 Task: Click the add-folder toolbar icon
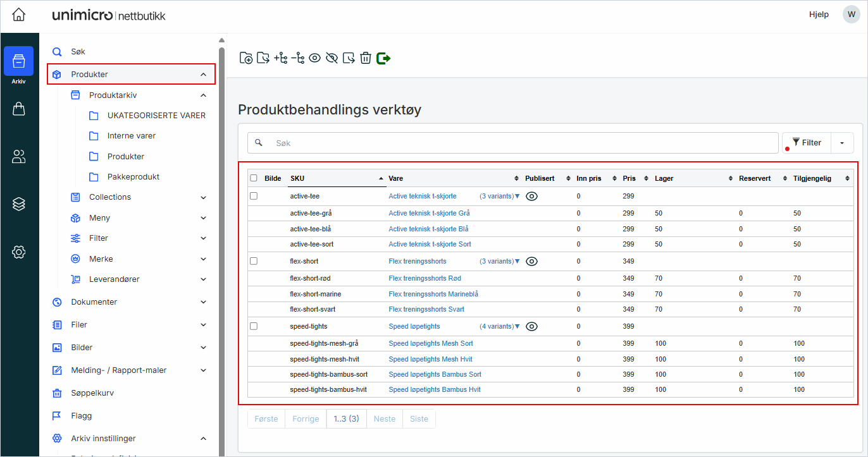pyautogui.click(x=246, y=58)
